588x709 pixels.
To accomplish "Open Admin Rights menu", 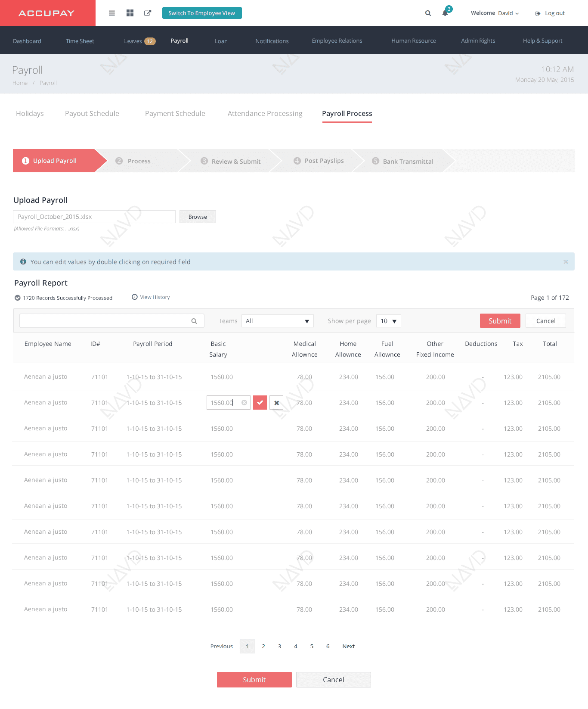I will (478, 40).
